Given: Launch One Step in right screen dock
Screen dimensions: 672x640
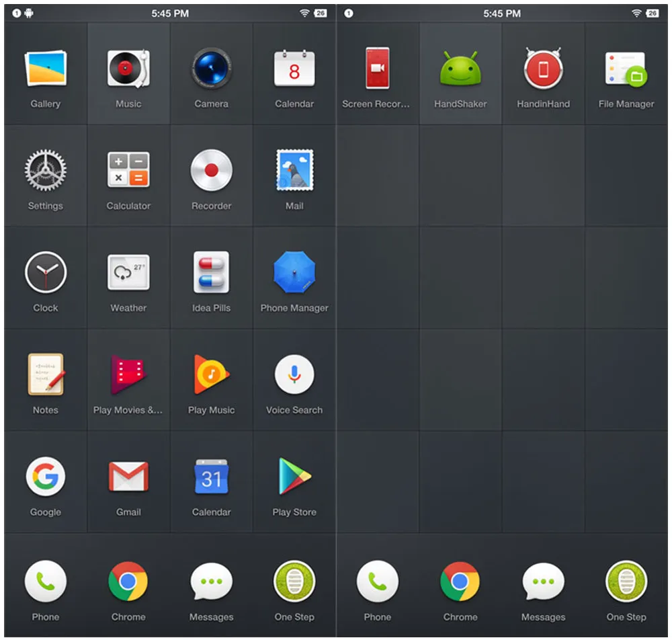Looking at the screenshot, I should tap(626, 582).
